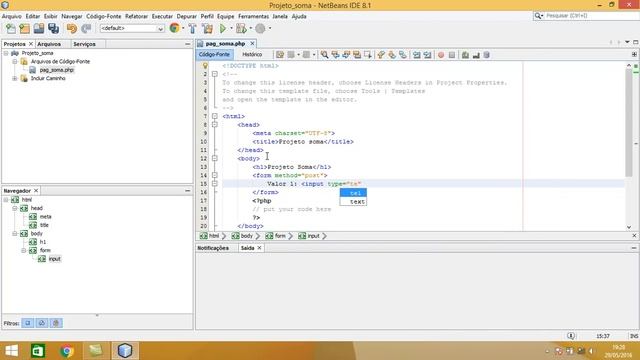Click the Find Next Occurrence icon
Image resolution: width=640 pixels, height=360 pixels.
346,55
